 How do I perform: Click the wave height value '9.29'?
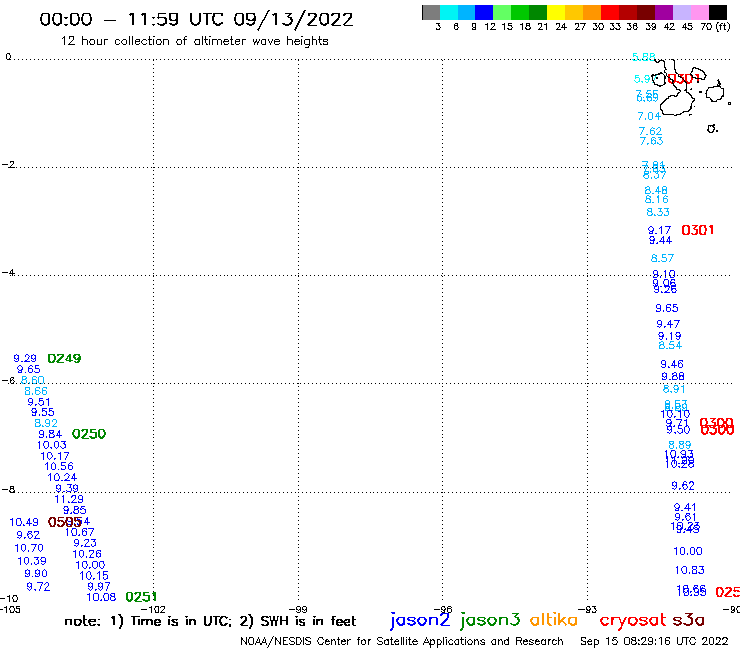pos(25,358)
